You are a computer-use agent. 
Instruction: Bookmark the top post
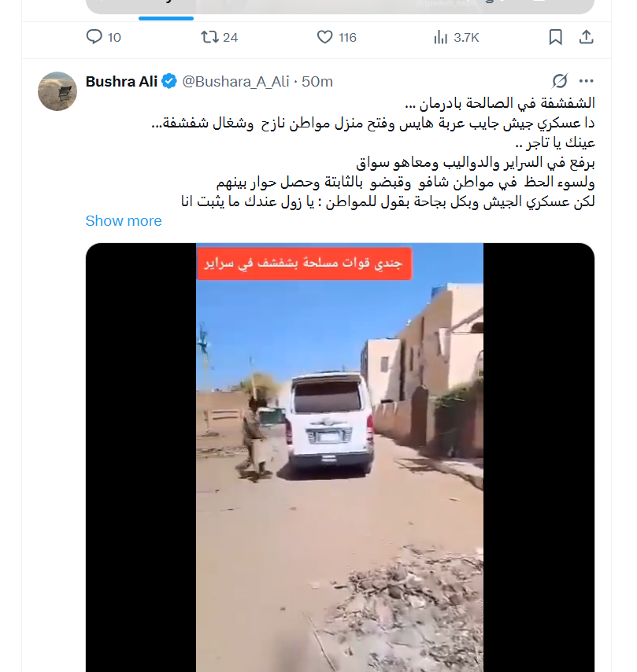[555, 37]
